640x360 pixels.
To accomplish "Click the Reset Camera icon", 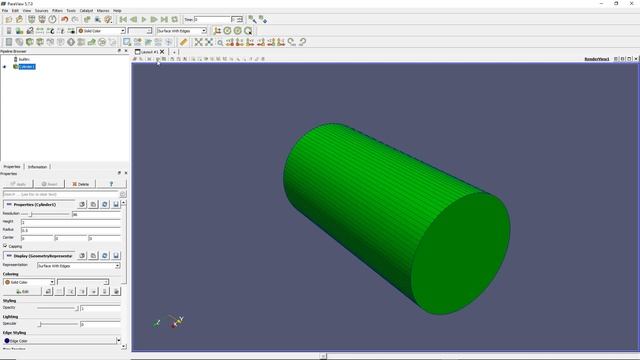I will click(x=198, y=42).
